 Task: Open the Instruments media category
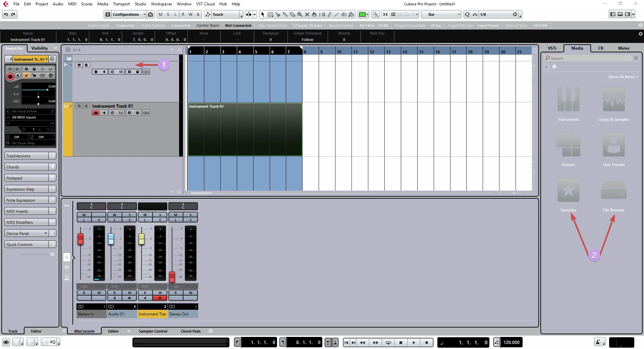point(568,104)
